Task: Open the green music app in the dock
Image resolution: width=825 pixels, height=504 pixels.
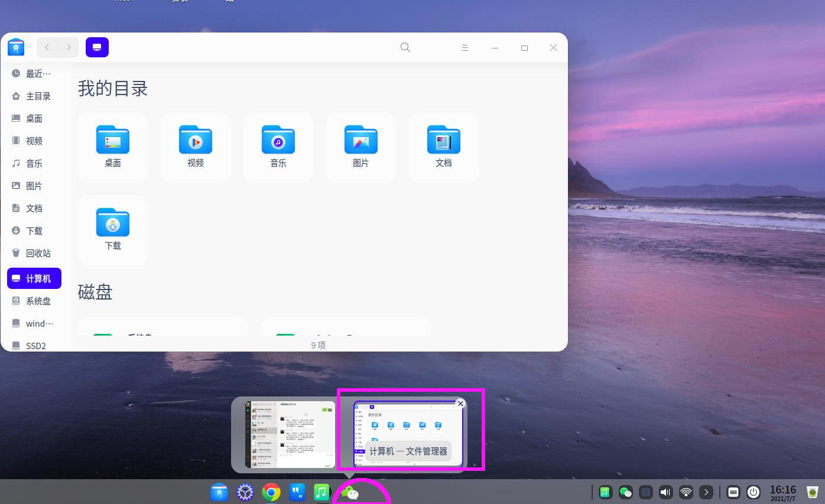Action: 321,492
